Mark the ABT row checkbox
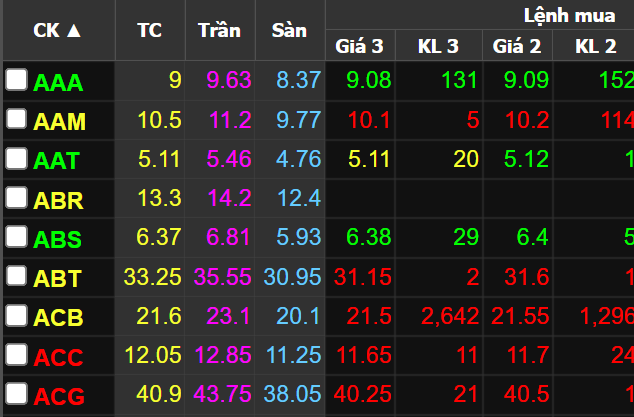The image size is (634, 417). click(16, 276)
